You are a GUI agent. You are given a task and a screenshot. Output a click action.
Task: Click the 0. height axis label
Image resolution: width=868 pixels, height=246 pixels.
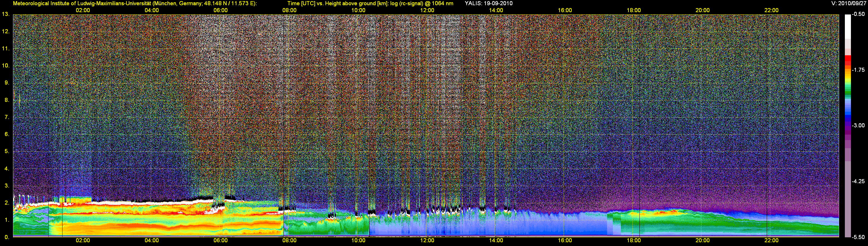[x=7, y=237]
